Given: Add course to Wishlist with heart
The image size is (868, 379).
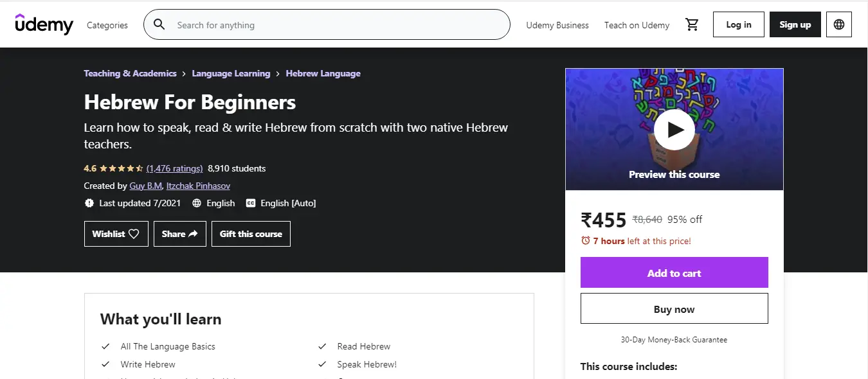Looking at the screenshot, I should [116, 234].
